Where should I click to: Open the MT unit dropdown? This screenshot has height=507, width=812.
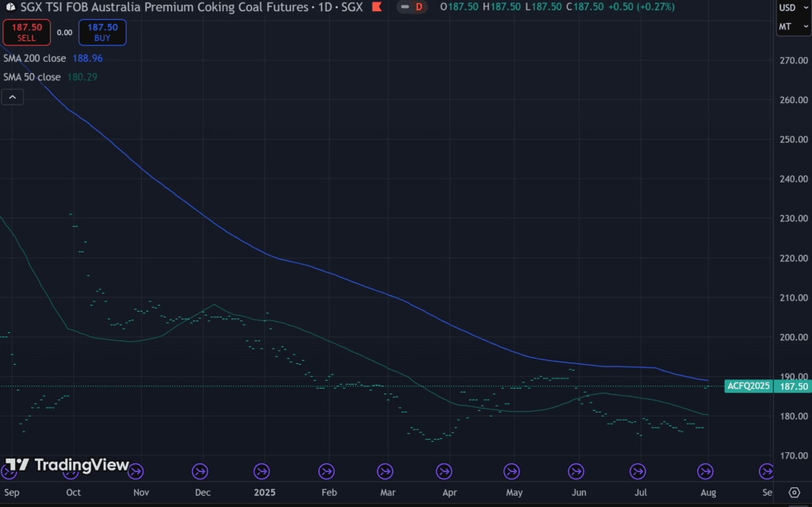(792, 26)
